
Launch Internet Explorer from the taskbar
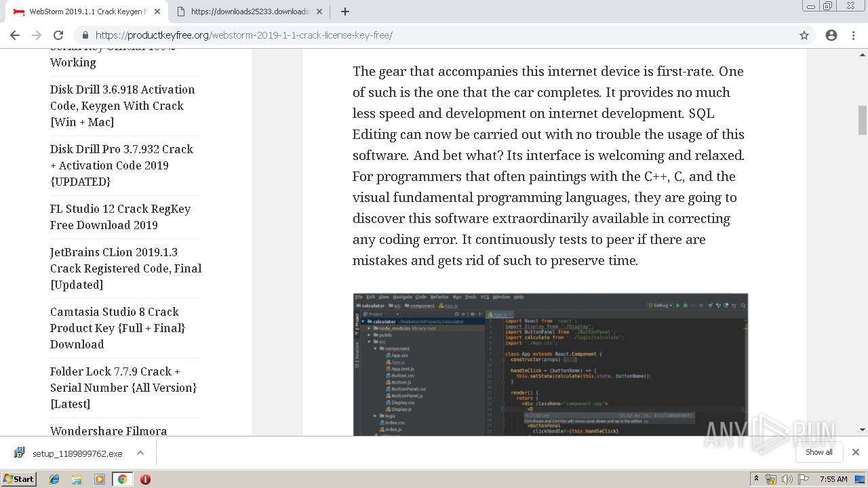pyautogui.click(x=54, y=479)
